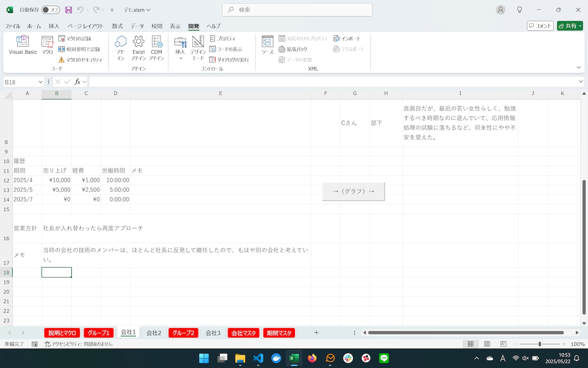Open the name box dropdown
Screen dimensions: 588x368
(x=41, y=82)
